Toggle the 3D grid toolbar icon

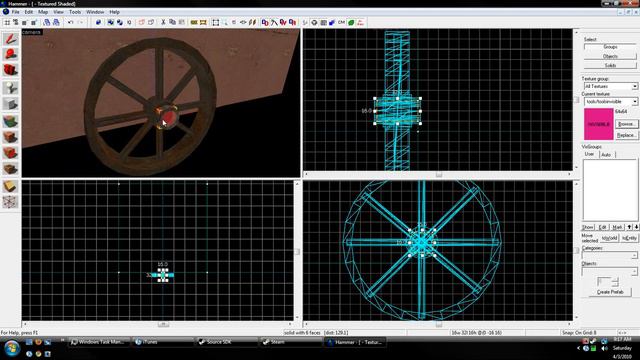16,22
